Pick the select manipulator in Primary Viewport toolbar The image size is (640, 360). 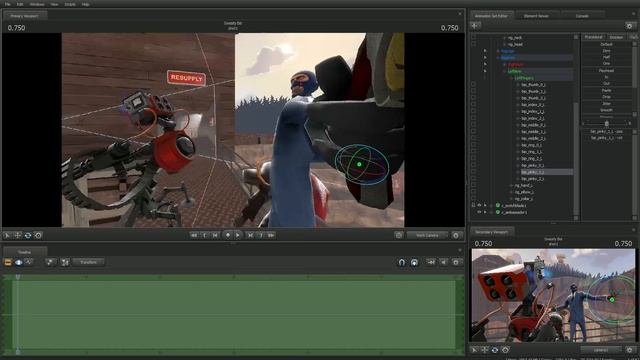pos(7,236)
